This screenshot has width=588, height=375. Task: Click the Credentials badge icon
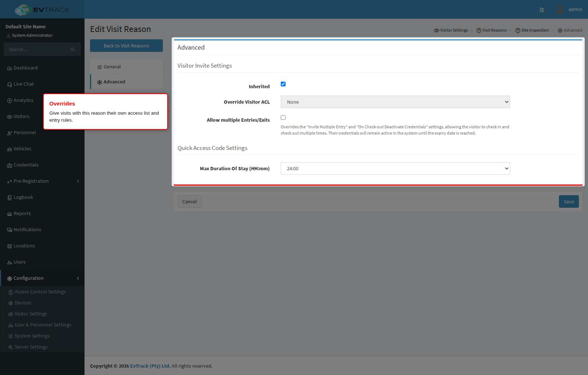pos(10,165)
